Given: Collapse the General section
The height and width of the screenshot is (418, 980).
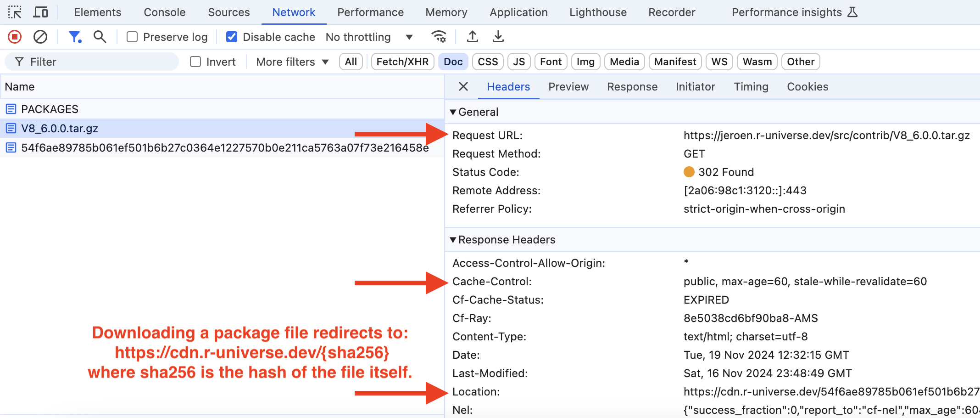Looking at the screenshot, I should click(453, 112).
